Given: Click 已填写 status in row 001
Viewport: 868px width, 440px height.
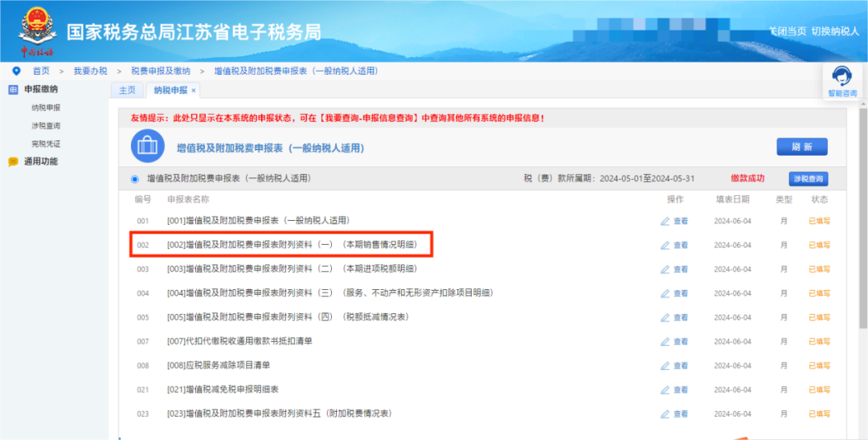Looking at the screenshot, I should coord(819,221).
